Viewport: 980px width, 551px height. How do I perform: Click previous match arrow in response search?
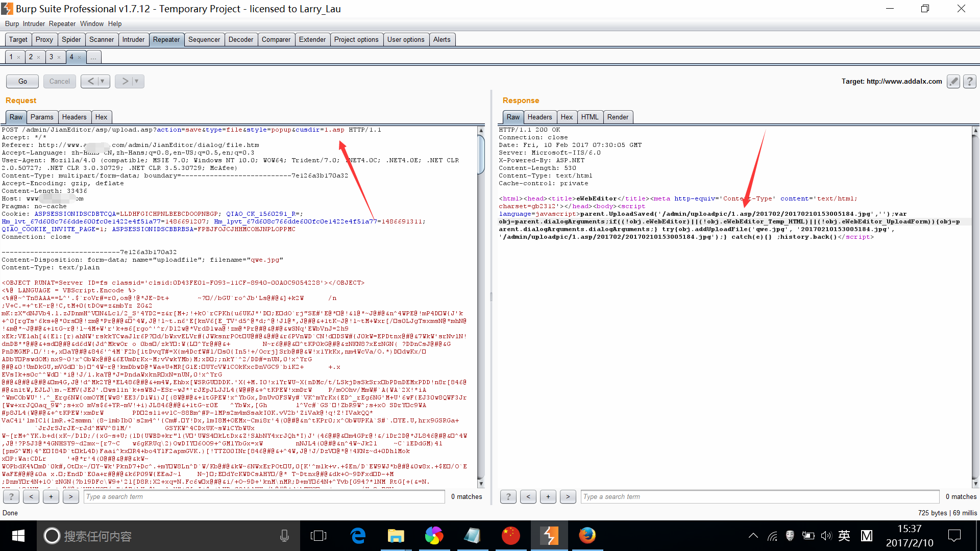(528, 496)
